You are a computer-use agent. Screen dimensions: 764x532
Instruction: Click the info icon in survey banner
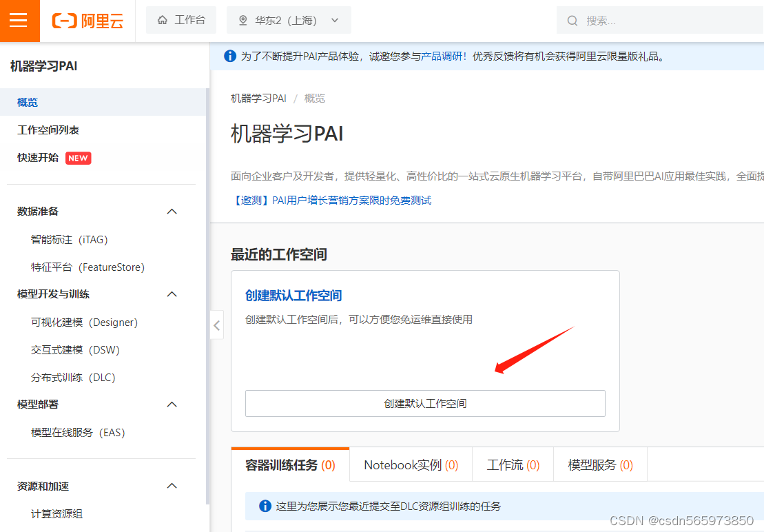click(x=230, y=56)
